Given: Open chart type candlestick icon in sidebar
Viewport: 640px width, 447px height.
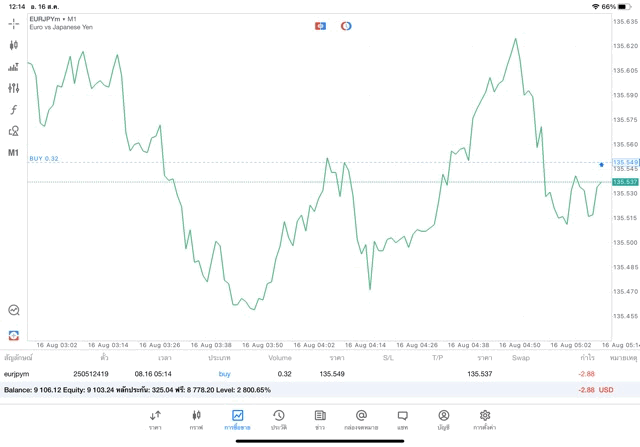Looking at the screenshot, I should 13,45.
